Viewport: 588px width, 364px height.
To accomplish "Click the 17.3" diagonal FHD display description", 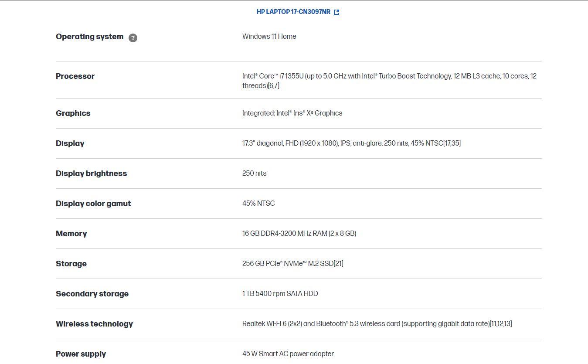I will [351, 143].
